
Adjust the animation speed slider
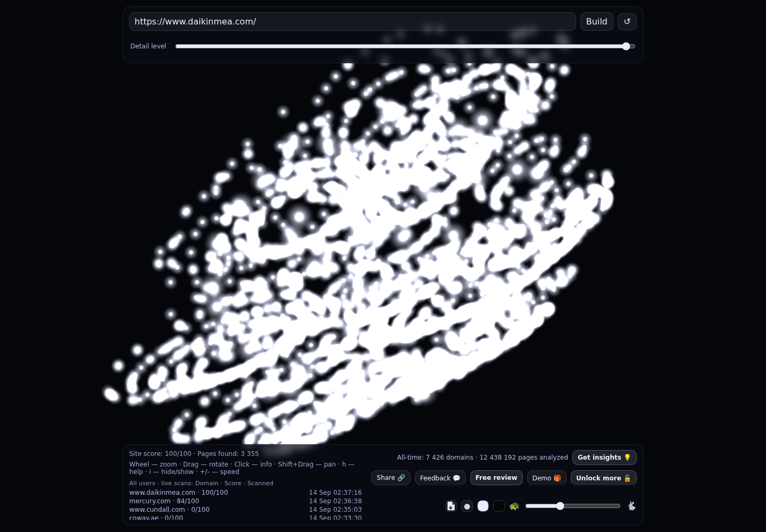573,506
